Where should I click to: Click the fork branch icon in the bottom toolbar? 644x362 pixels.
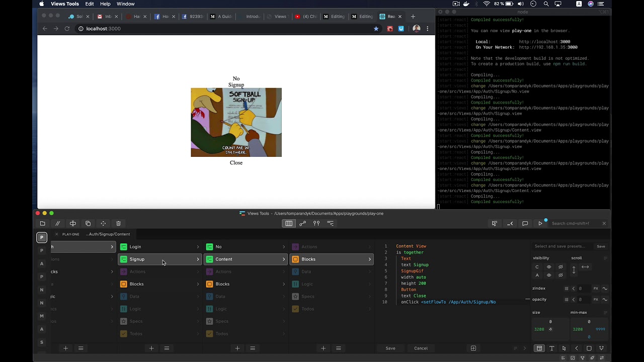pyautogui.click(x=601, y=348)
